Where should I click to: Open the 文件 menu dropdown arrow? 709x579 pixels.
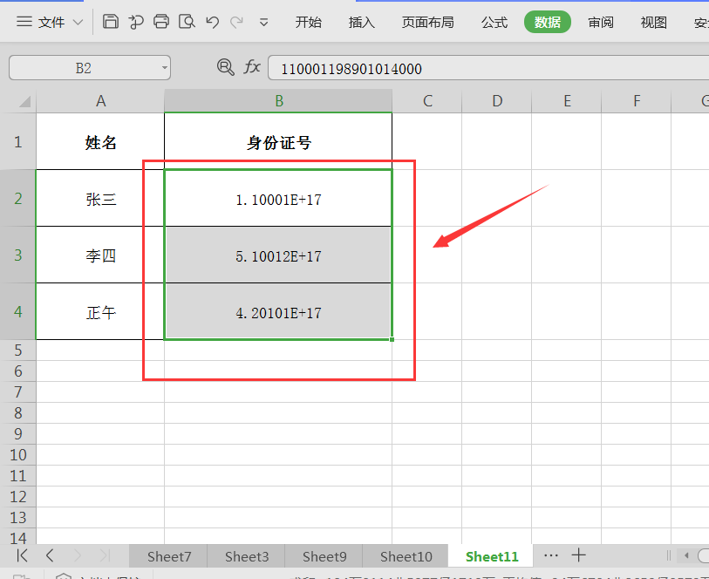(78, 22)
